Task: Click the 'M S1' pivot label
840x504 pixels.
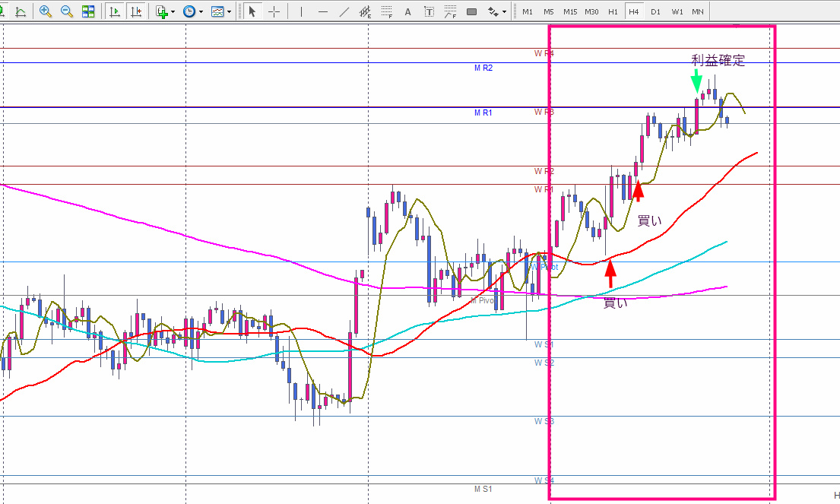Action: coord(483,489)
